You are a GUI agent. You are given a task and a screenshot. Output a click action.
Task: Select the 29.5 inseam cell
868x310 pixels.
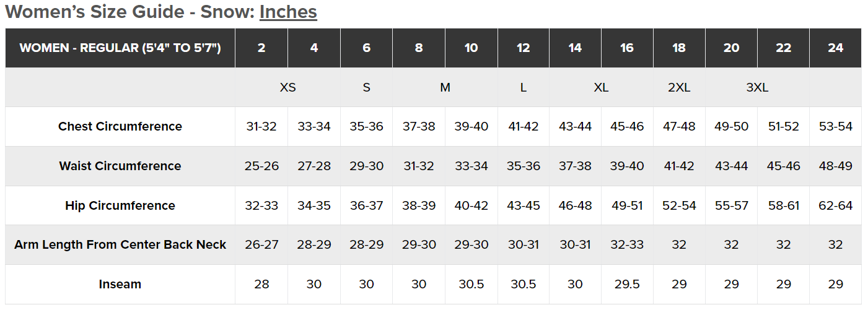627,284
